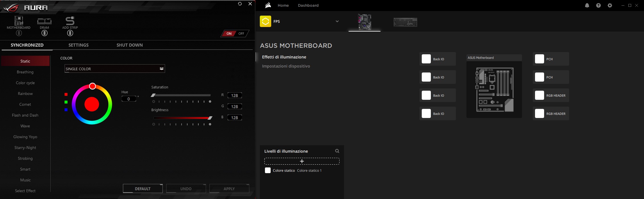Click the B value input field
The height and width of the screenshot is (199, 644).
coord(235,118)
